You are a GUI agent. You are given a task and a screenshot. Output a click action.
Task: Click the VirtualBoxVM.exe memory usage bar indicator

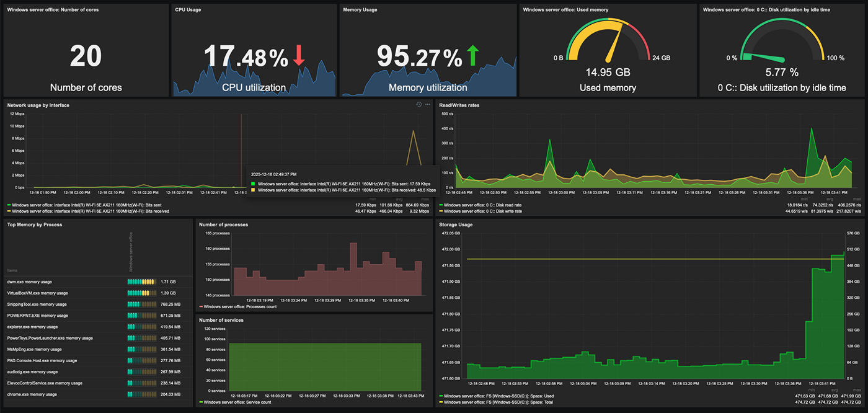coord(141,293)
